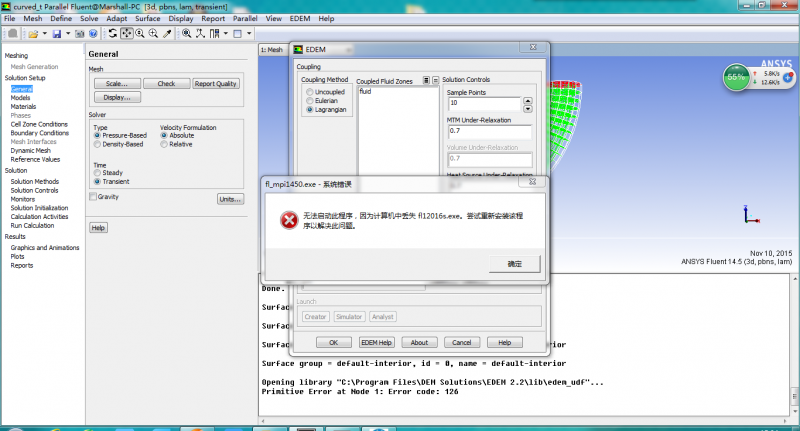Select Models in the navigation tree
Viewport: 800px width, 431px height.
click(20, 97)
